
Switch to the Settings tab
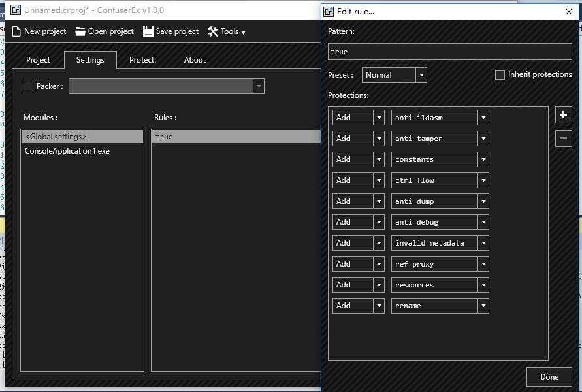click(90, 59)
